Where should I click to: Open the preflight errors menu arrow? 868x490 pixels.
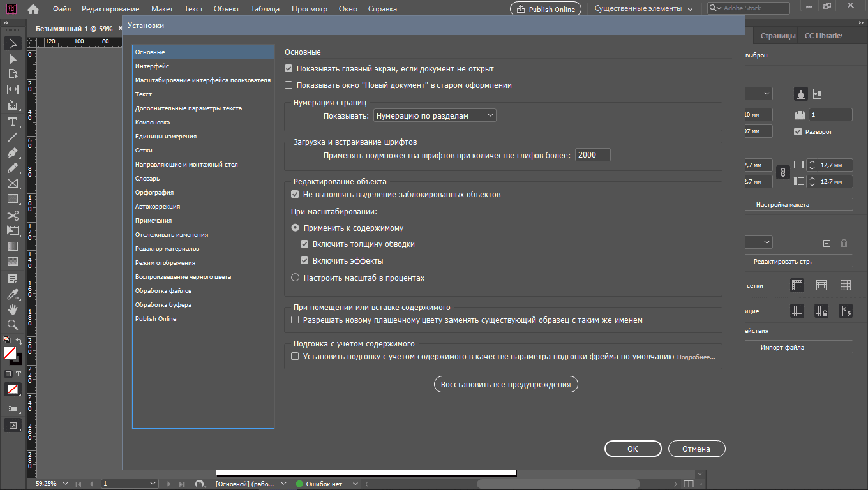pyautogui.click(x=355, y=484)
